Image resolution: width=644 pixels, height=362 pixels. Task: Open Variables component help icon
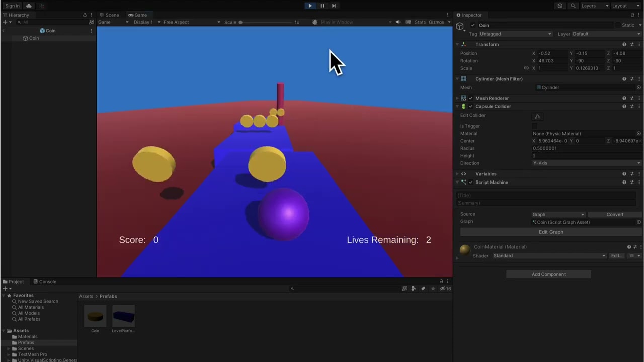click(624, 174)
